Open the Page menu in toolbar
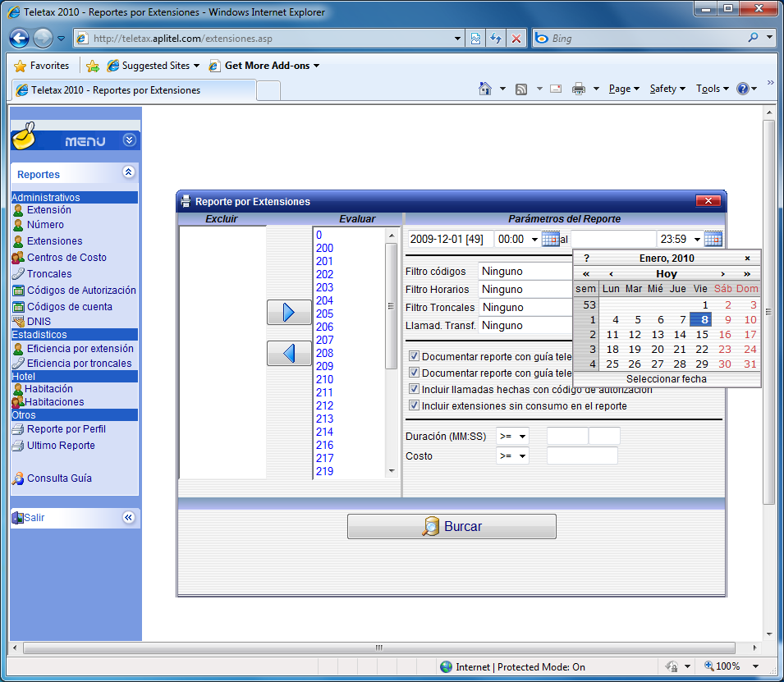Image resolution: width=784 pixels, height=682 pixels. pos(624,89)
